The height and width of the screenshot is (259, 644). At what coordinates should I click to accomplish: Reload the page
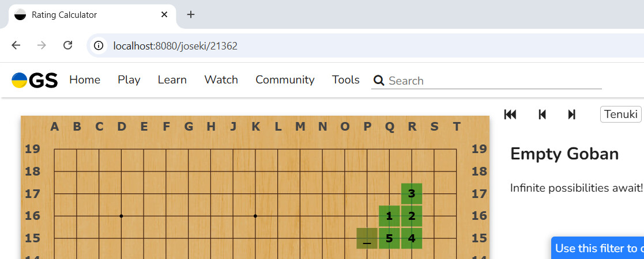(x=67, y=45)
